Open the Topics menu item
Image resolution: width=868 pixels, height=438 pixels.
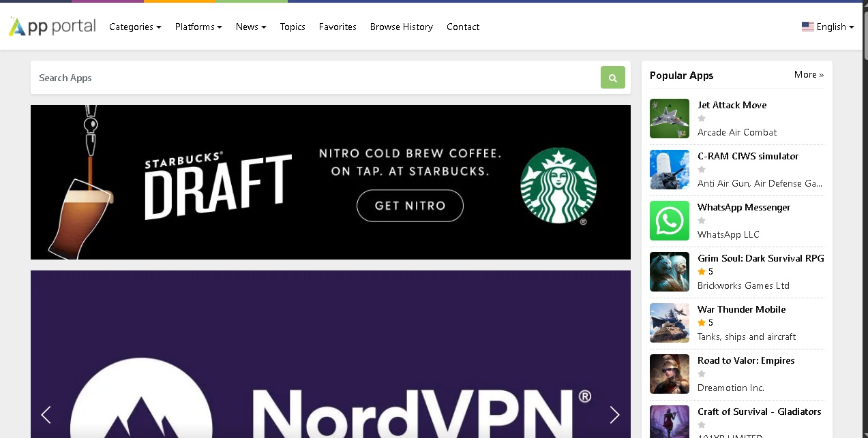tap(293, 27)
